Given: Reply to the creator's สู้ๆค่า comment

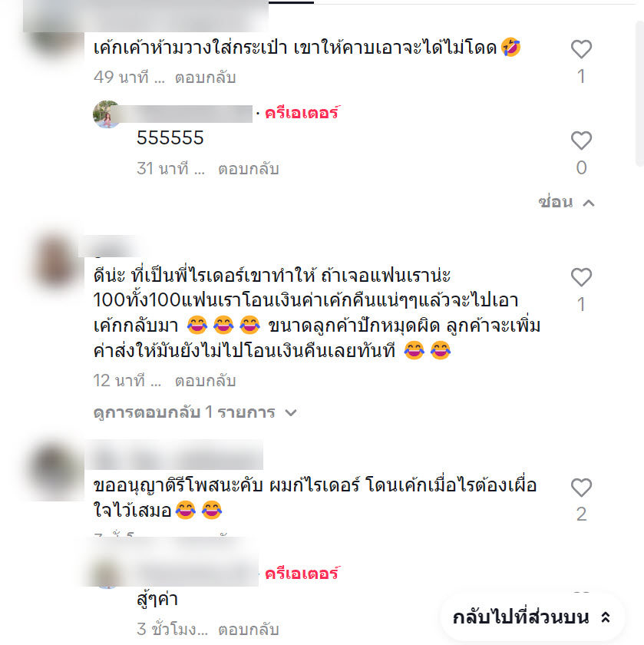Looking at the screenshot, I should click(x=249, y=630).
